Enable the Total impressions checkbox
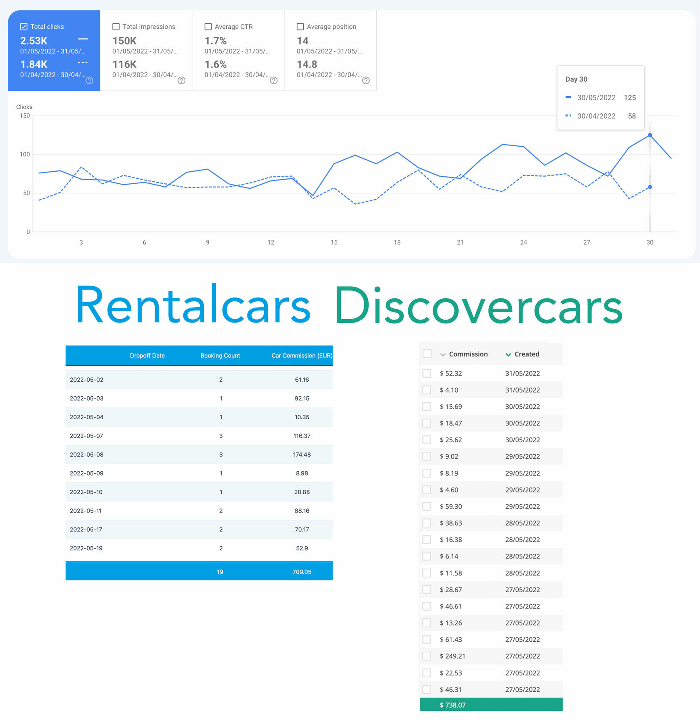This screenshot has width=700, height=728. (116, 27)
